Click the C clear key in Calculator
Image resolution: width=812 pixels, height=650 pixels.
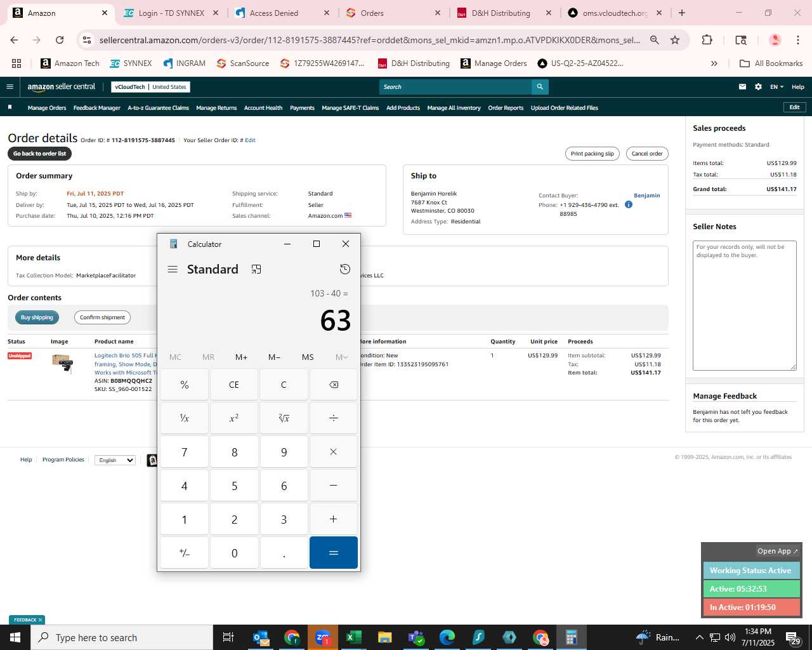284,385
